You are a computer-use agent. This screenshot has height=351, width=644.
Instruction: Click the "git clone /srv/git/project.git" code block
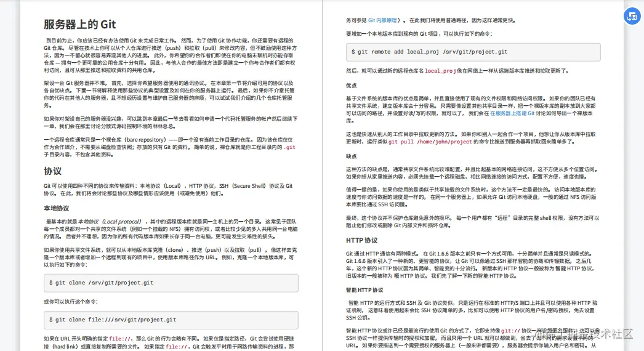[171, 283]
